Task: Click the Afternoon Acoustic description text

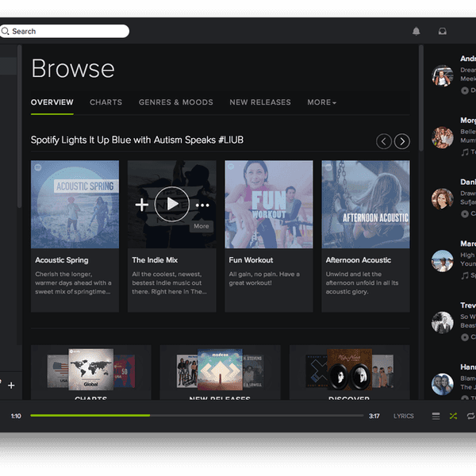Action: (x=362, y=283)
